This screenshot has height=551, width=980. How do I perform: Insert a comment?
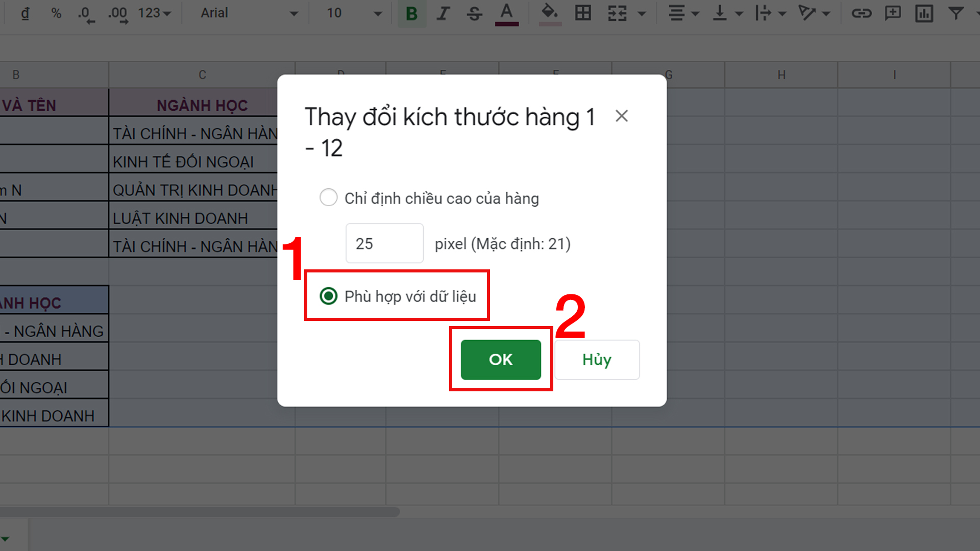893,14
